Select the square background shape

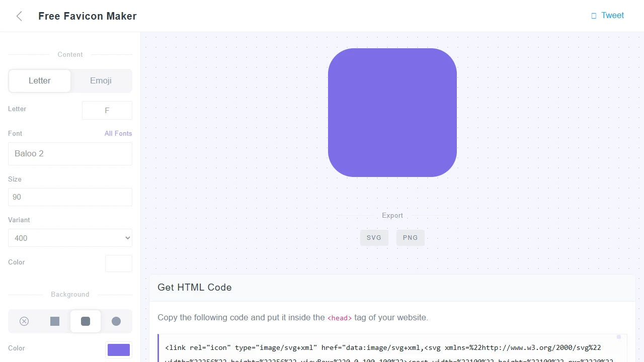(x=54, y=321)
